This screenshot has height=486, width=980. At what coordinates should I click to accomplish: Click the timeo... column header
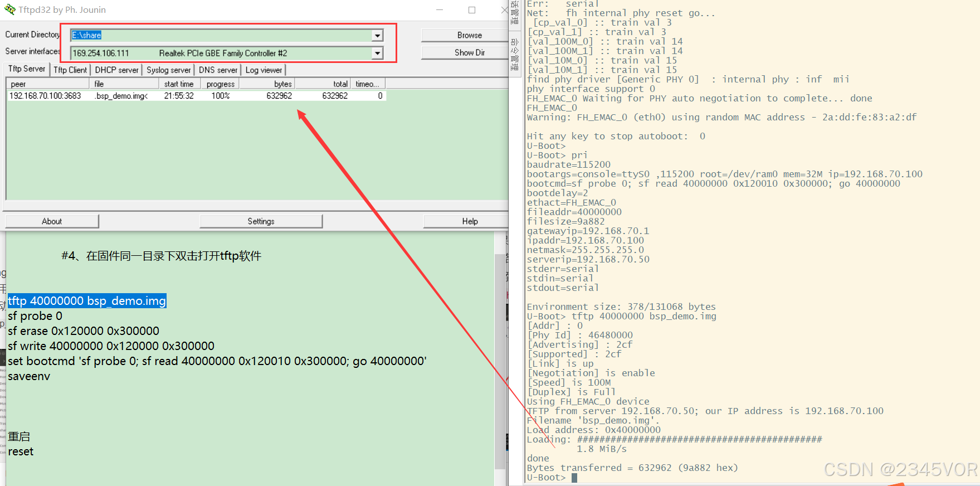tap(368, 84)
